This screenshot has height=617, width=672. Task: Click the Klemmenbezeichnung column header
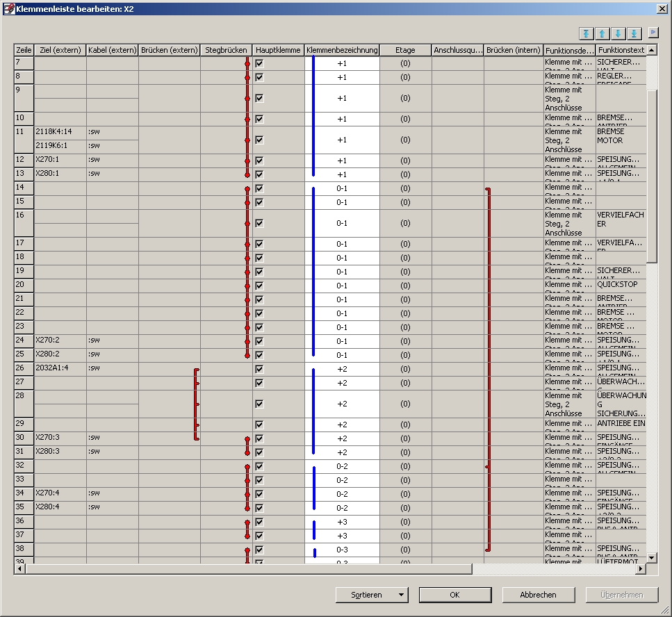point(342,50)
